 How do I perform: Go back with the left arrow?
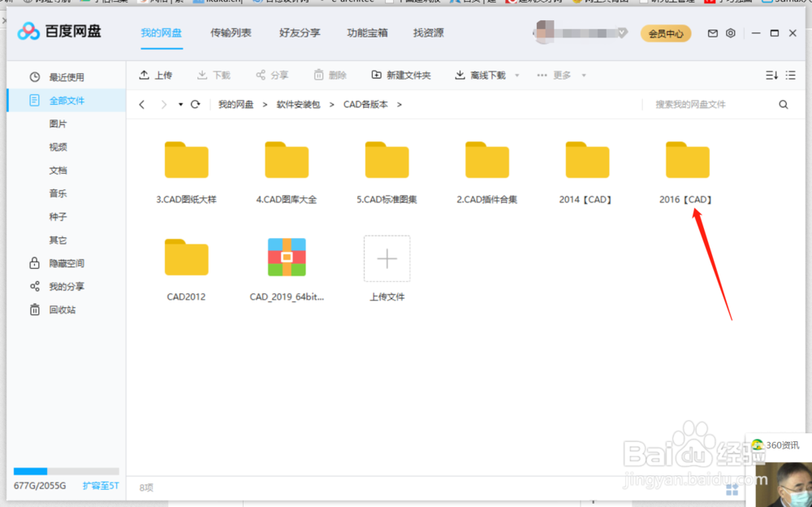point(142,104)
